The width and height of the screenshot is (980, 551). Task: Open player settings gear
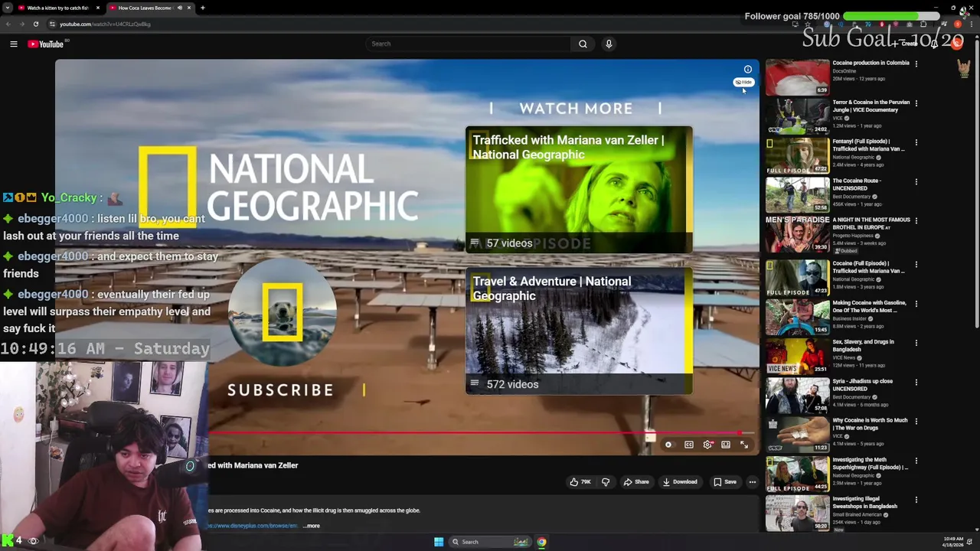tap(707, 445)
